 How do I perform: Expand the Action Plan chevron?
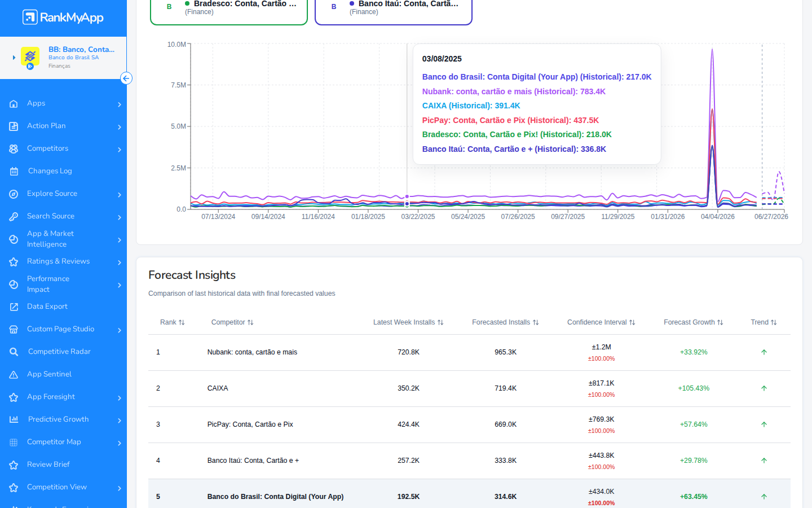click(x=120, y=127)
